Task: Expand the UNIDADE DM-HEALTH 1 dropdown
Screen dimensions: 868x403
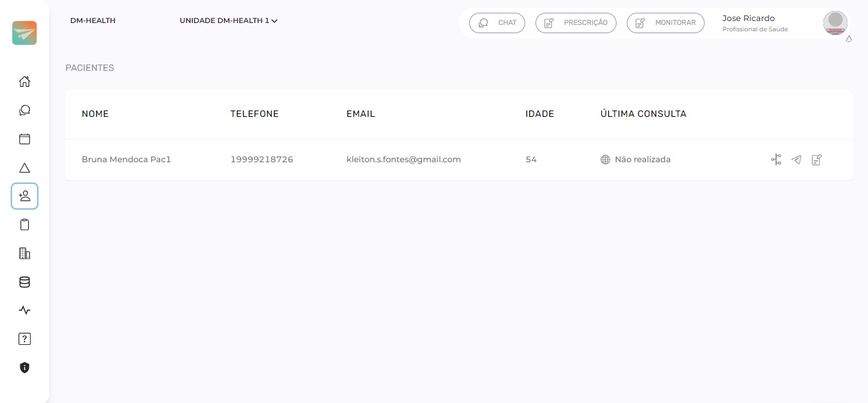Action: coord(228,20)
